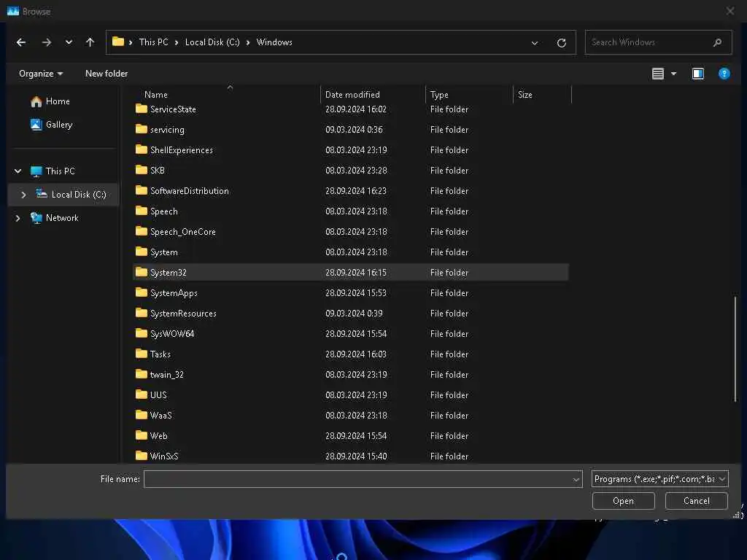Click the search magnifier icon
This screenshot has height=560, width=747.
pos(717,43)
